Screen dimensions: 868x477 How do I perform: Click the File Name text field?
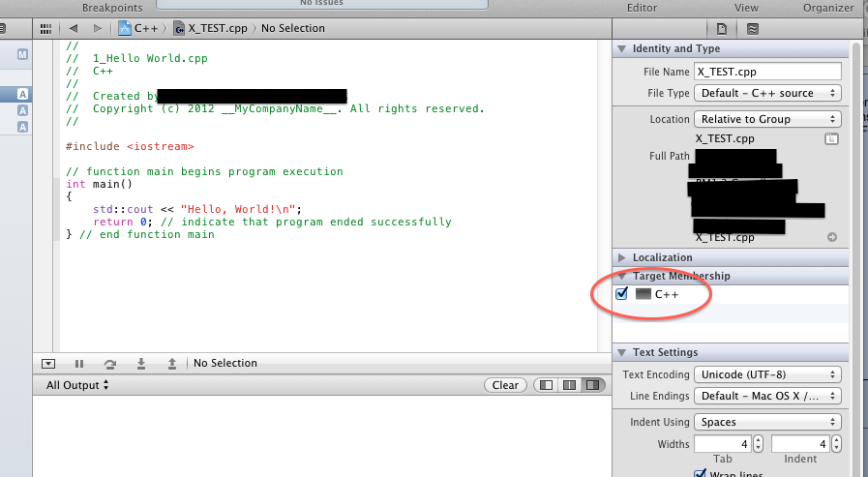pyautogui.click(x=767, y=72)
